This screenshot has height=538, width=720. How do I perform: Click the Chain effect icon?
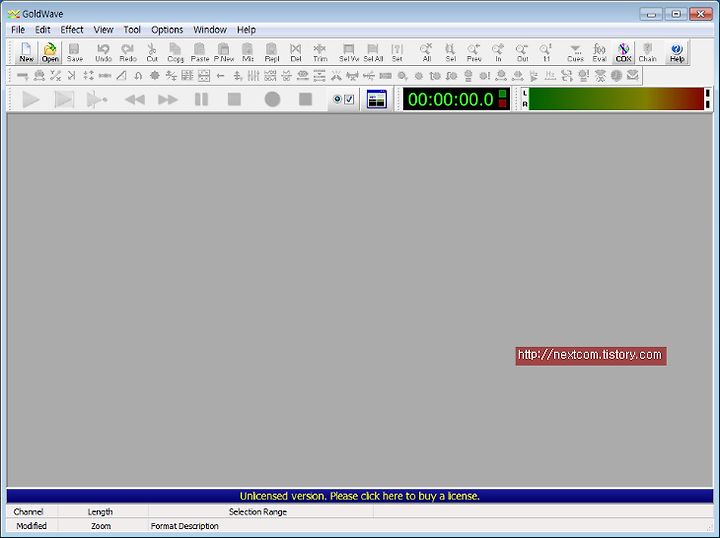(x=647, y=52)
